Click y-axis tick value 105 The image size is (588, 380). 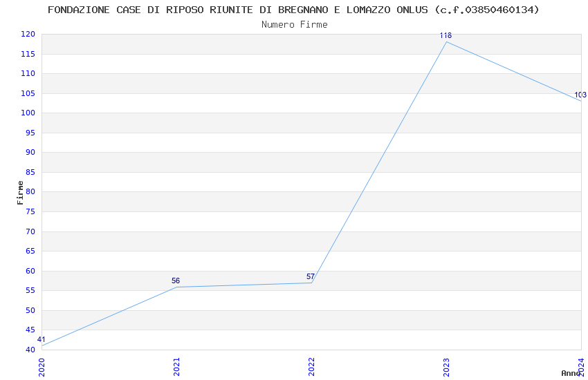pyautogui.click(x=28, y=93)
